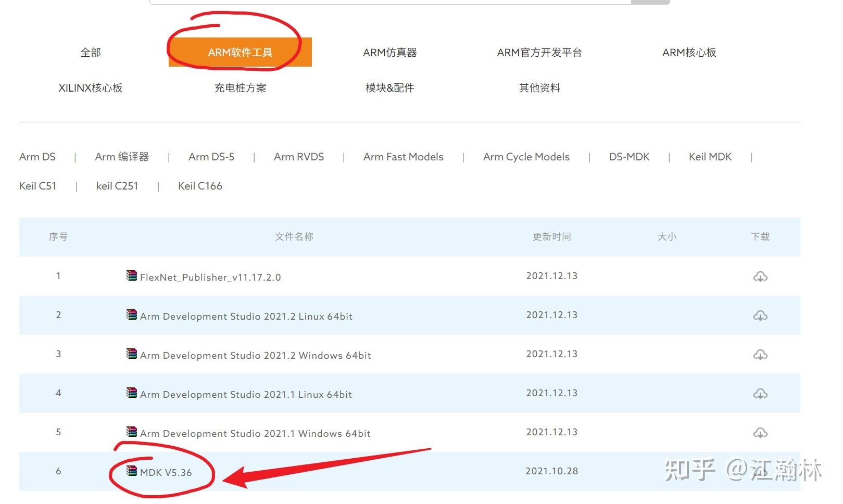Image resolution: width=843 pixels, height=504 pixels.
Task: Filter by Keil MDK
Action: (x=710, y=157)
